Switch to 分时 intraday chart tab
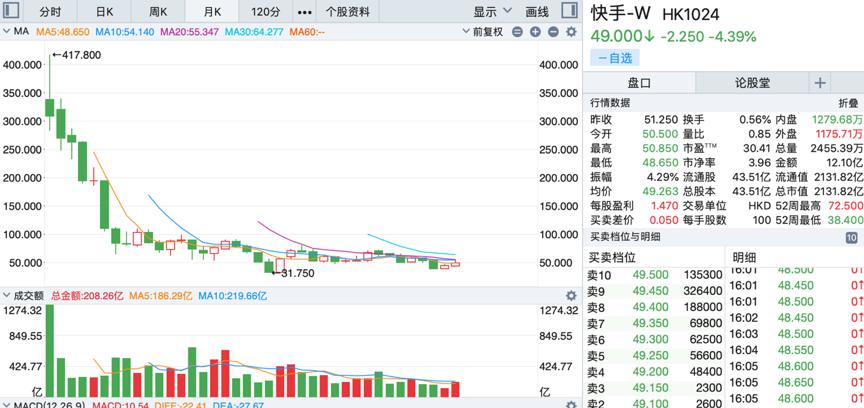The width and height of the screenshot is (864, 408). point(51,12)
